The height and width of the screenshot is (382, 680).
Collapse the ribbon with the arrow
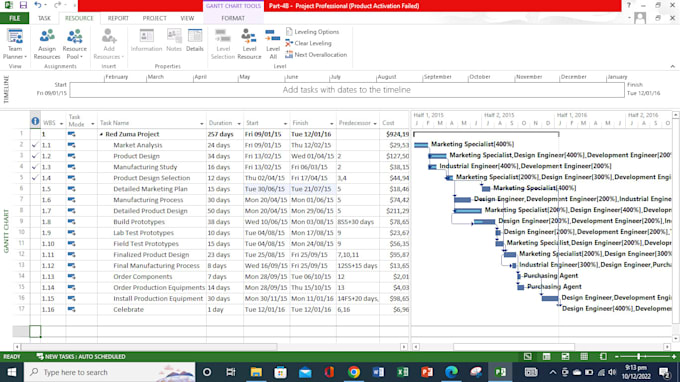[673, 66]
